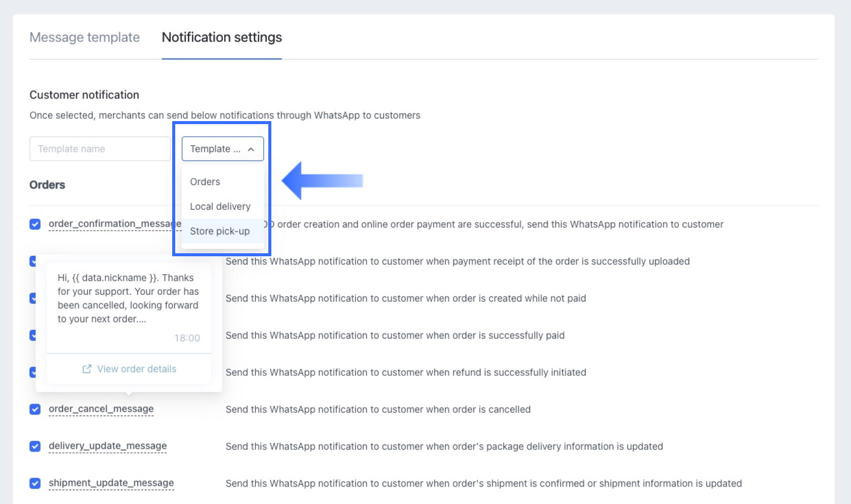Untick the shipment_update_message checkbox
Viewport: 851px width, 504px height.
click(x=35, y=483)
